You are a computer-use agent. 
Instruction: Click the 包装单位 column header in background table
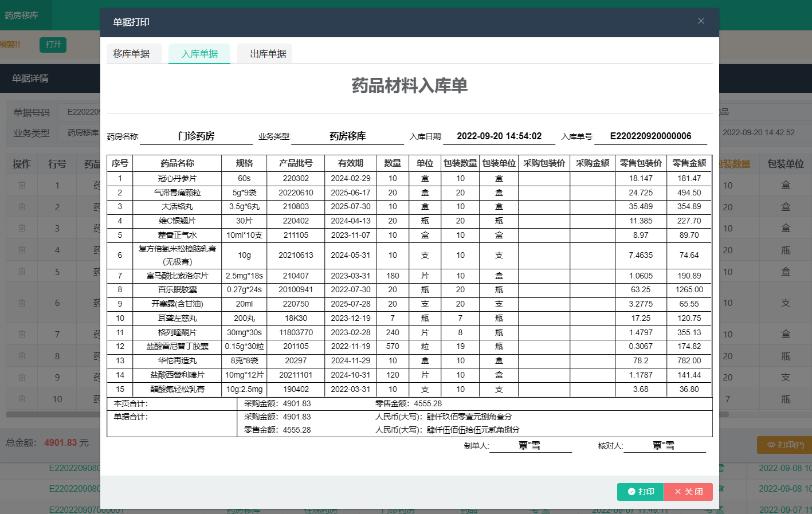click(785, 164)
